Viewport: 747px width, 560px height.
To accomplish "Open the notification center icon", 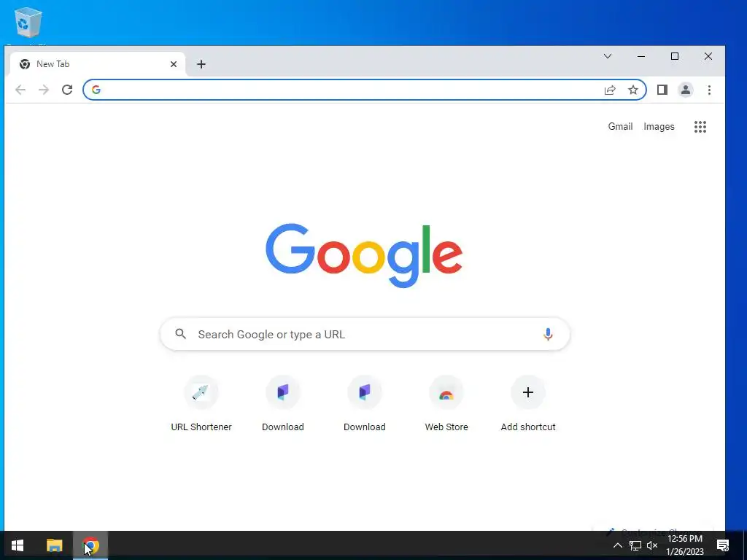I will pos(723,545).
